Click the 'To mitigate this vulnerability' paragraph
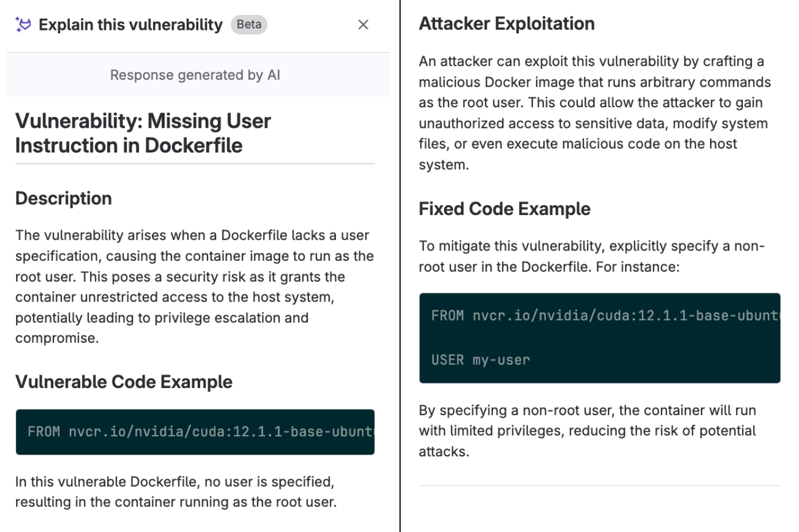The image size is (799, 532). click(592, 256)
